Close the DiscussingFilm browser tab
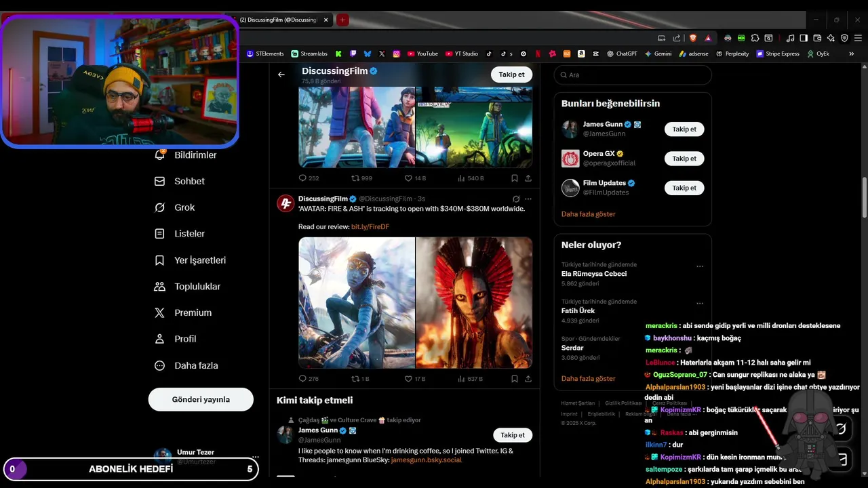The width and height of the screenshot is (868, 488). (x=325, y=20)
